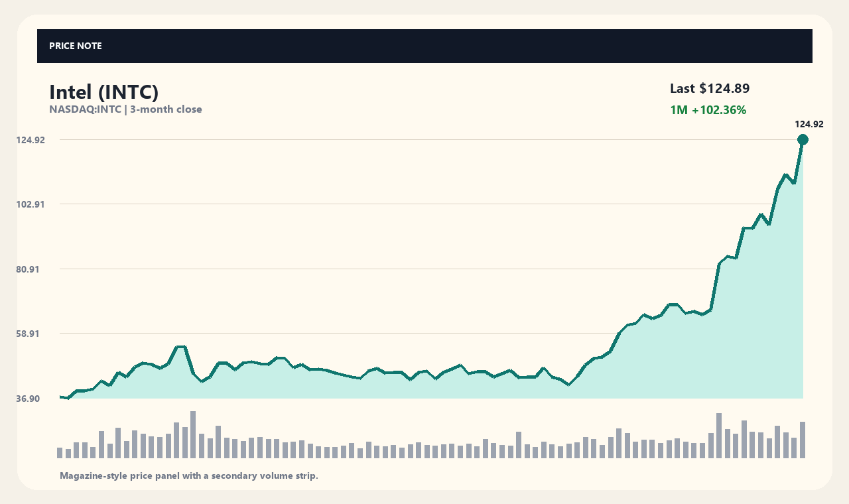This screenshot has width=849, height=504.
Task: Click the PRICE NOTE header label
Action: (x=76, y=46)
